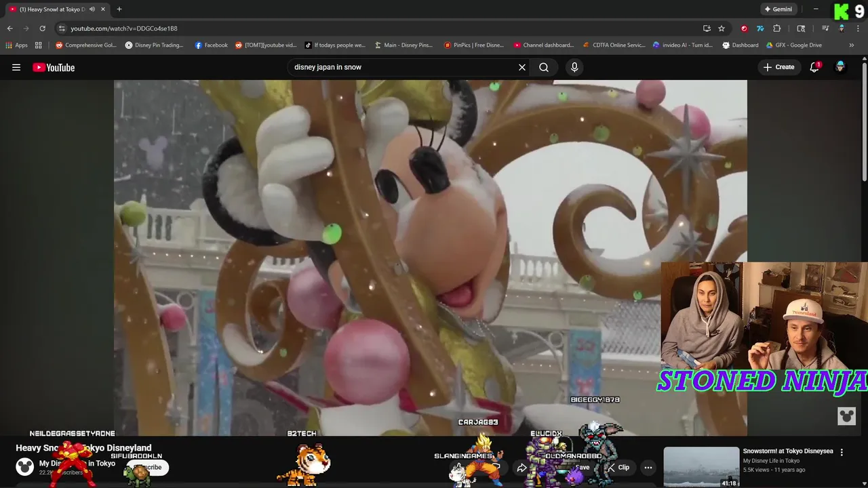Open the Chrome profile avatar
The height and width of the screenshot is (488, 868).
[x=842, y=28]
